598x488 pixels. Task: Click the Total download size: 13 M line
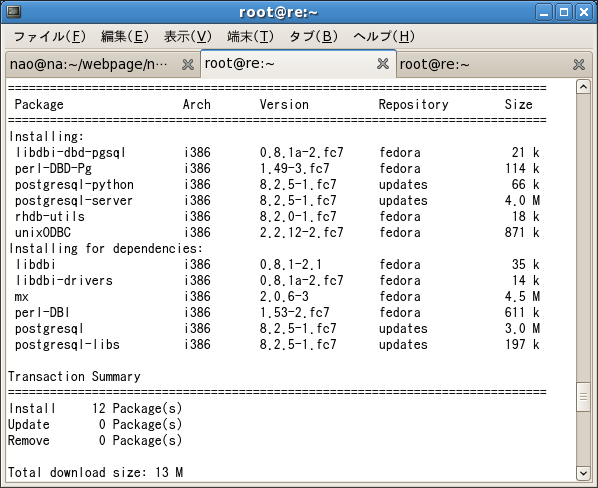(x=96, y=473)
